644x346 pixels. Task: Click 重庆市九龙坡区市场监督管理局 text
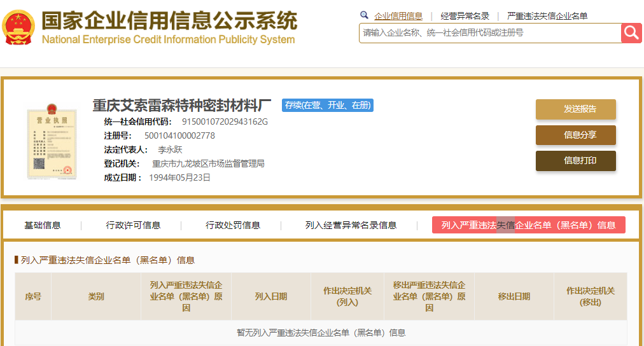(208, 163)
